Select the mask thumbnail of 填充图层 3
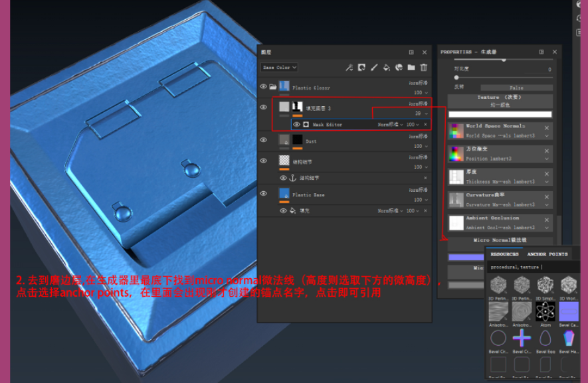Image resolution: width=588 pixels, height=383 pixels. pyautogui.click(x=298, y=107)
